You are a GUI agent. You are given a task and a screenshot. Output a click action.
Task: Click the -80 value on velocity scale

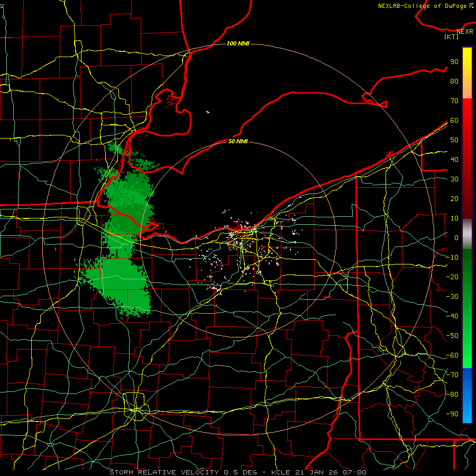(x=452, y=395)
